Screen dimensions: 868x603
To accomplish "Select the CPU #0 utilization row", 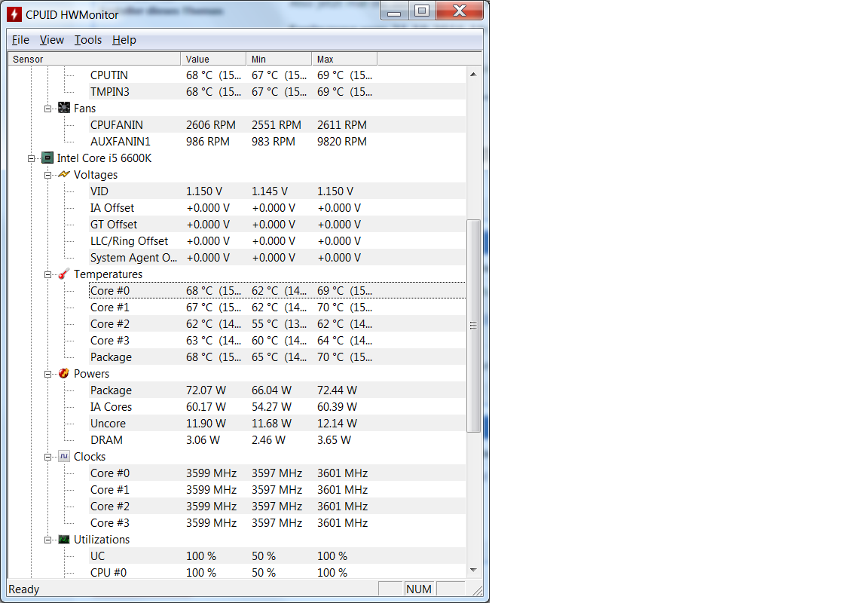I will (277, 572).
